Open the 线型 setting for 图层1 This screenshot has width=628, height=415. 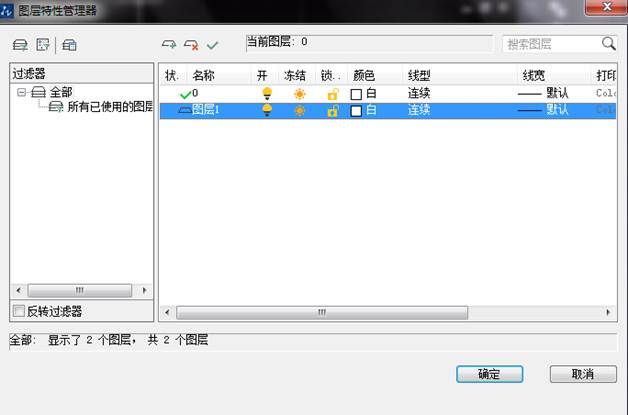click(419, 110)
